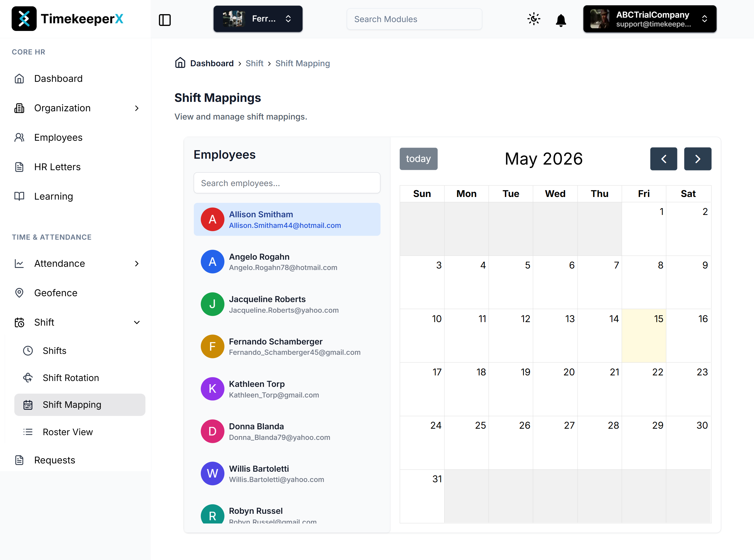Click the Shift Mapping calendar icon
The width and height of the screenshot is (754, 560).
click(x=28, y=405)
